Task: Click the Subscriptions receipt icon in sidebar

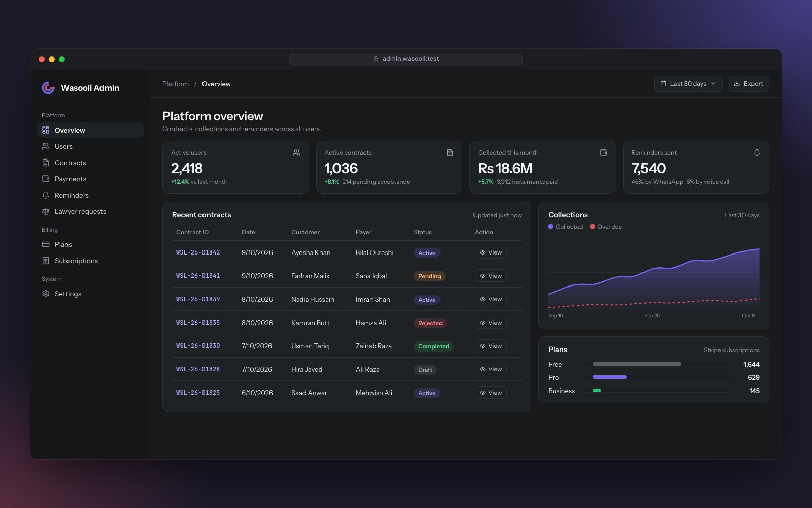Action: coord(46,261)
